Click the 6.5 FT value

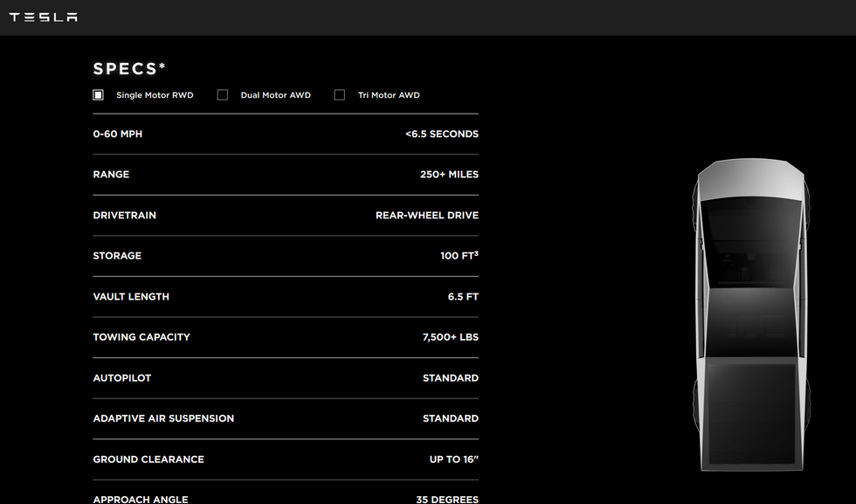point(463,296)
